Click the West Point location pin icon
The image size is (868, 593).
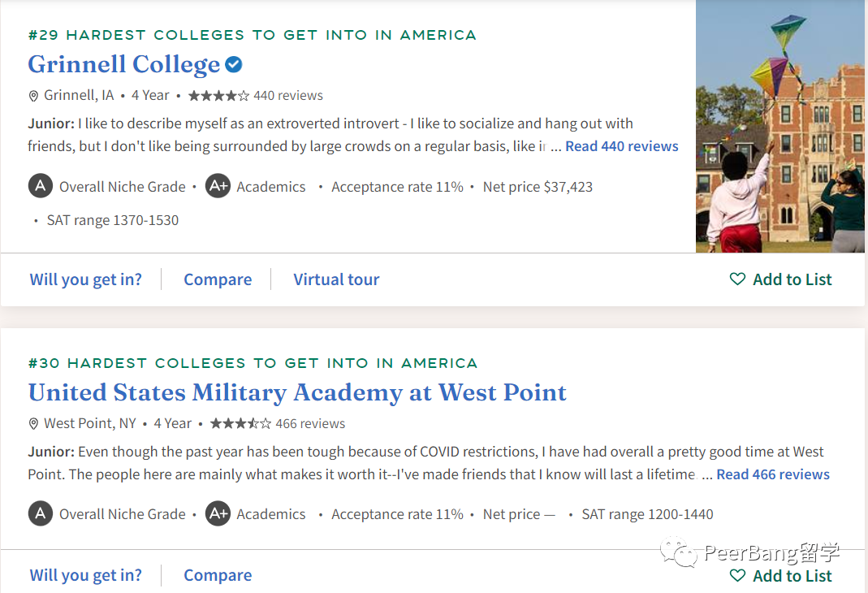click(x=33, y=424)
